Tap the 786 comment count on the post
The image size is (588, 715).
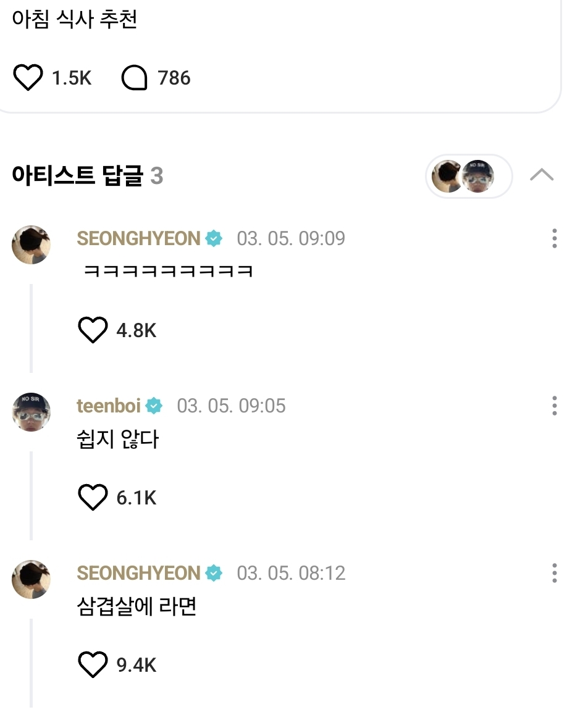[x=174, y=78]
